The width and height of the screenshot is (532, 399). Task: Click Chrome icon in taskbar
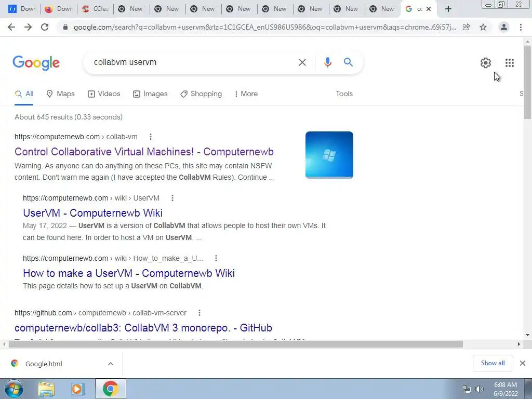point(110,389)
